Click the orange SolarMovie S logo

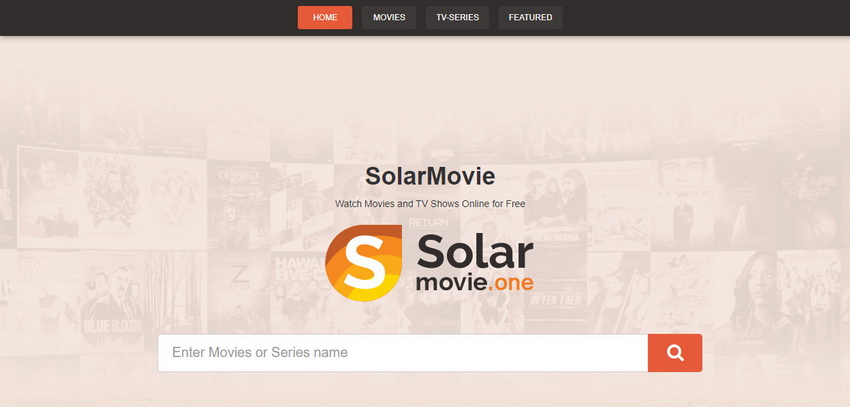(364, 263)
